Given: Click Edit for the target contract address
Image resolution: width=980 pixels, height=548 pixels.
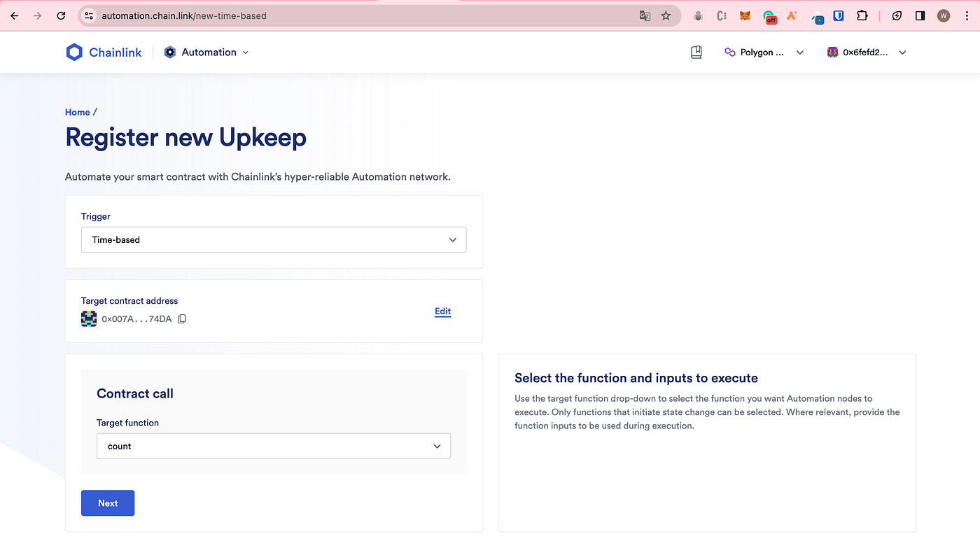Looking at the screenshot, I should coord(442,311).
